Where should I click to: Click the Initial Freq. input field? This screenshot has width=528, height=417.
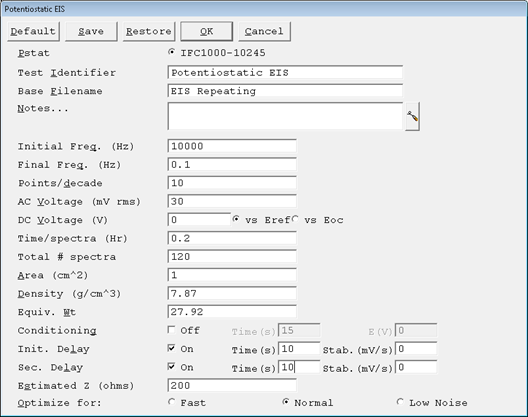click(232, 146)
